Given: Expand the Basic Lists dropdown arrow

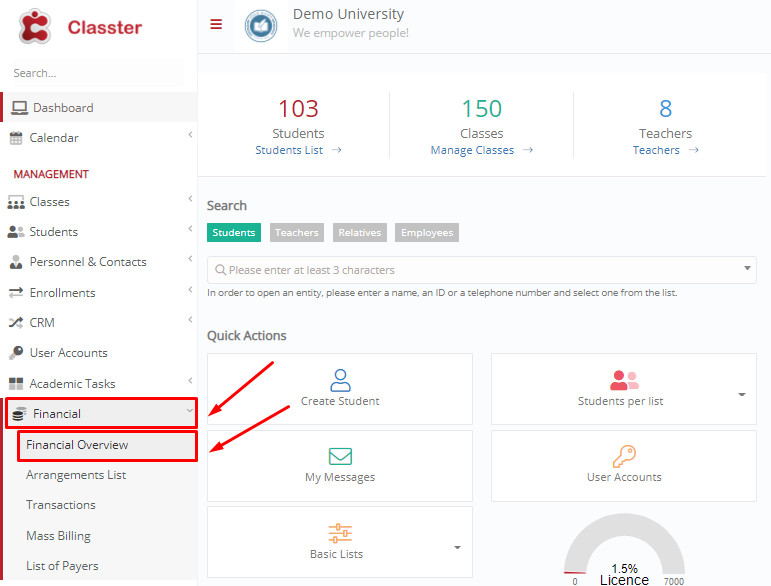Looking at the screenshot, I should [457, 547].
